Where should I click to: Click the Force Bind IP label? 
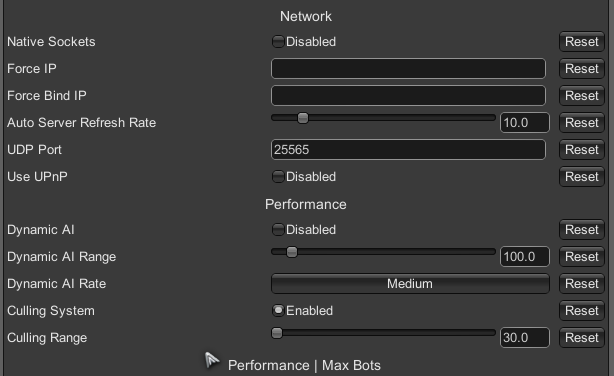tap(47, 96)
